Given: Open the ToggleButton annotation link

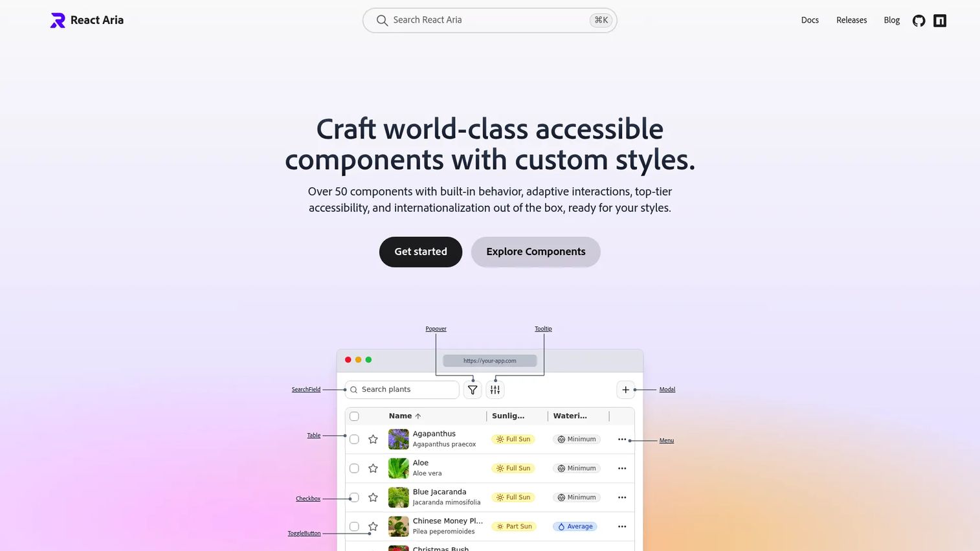Looking at the screenshot, I should (x=304, y=534).
